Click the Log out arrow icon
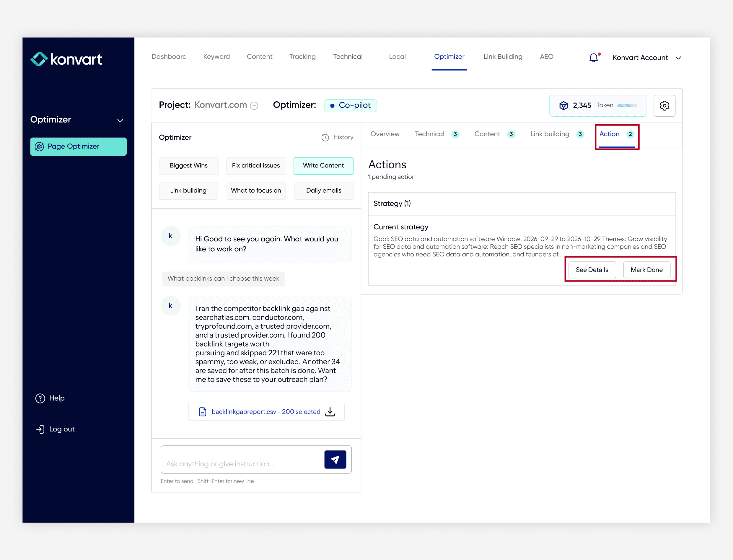733x560 pixels. tap(40, 429)
